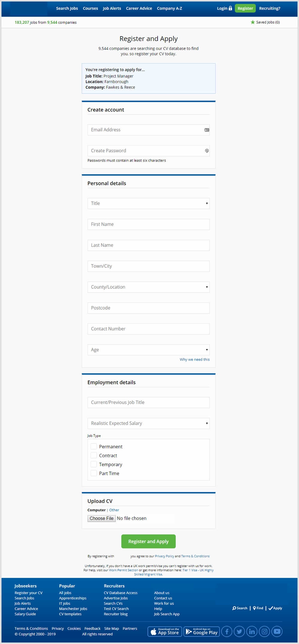The image size is (299, 644).
Task: Open the Privacy Policy link
Action: coord(164,556)
